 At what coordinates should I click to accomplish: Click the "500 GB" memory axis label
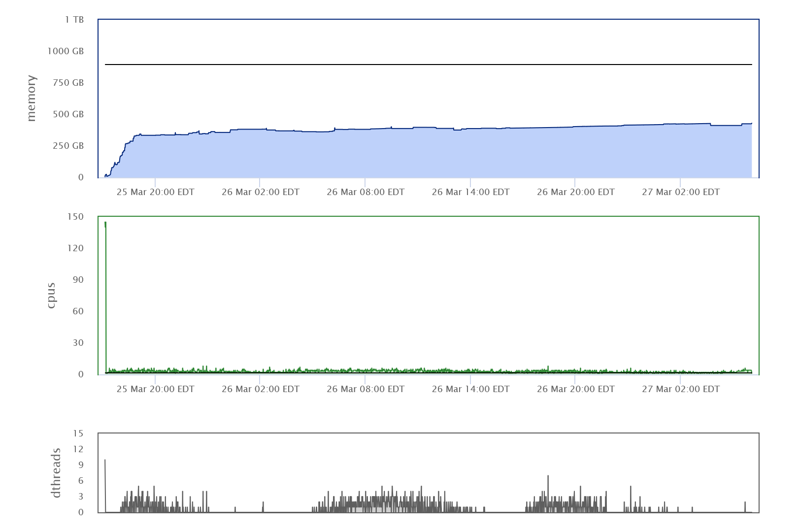pyautogui.click(x=68, y=114)
